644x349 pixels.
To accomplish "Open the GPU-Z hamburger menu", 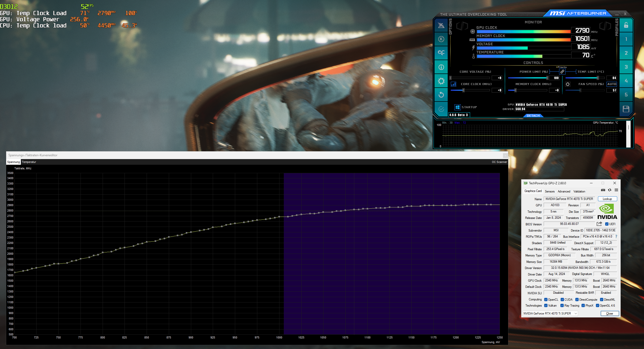I will [616, 190].
